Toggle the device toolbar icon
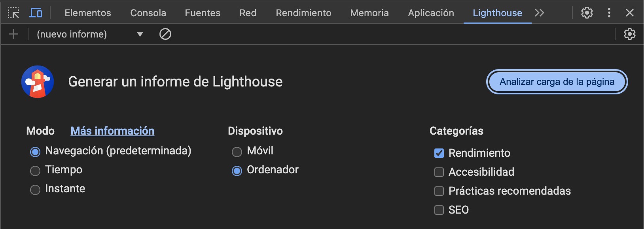 [36, 13]
